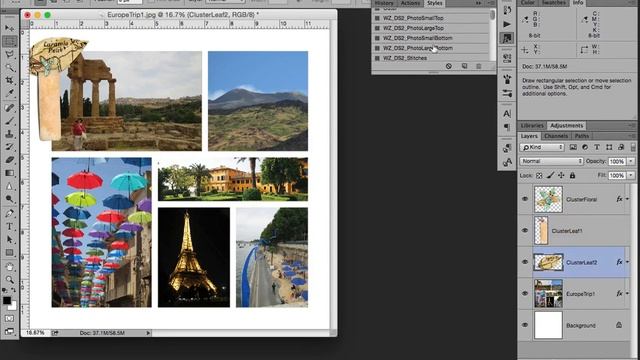Open the Character panel dock icon
Viewport: 640px width, 360px height.
507,113
